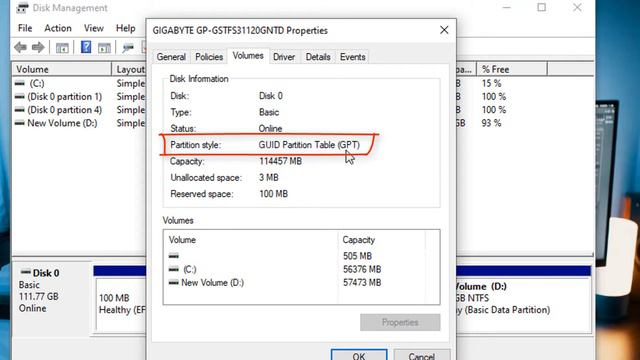Viewport: 640px width, 360px height.
Task: Select the (Disk 0 partition 4) row
Action: [80, 110]
